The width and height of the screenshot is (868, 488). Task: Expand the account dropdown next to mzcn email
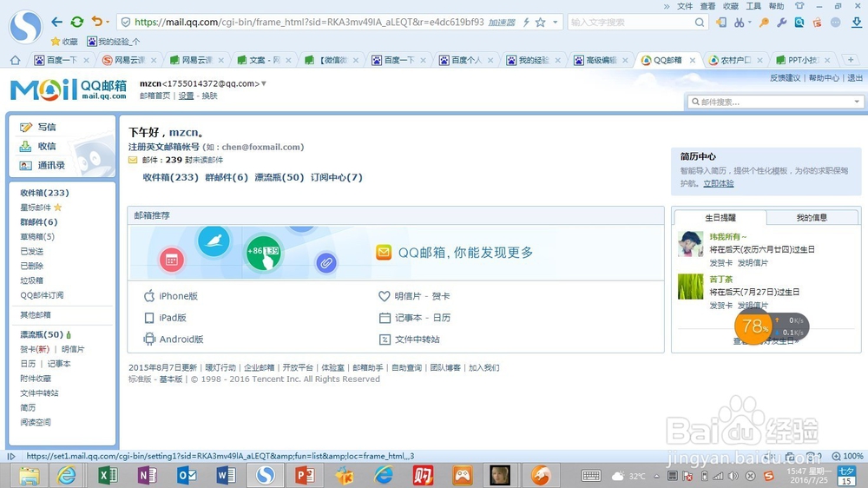coord(264,83)
